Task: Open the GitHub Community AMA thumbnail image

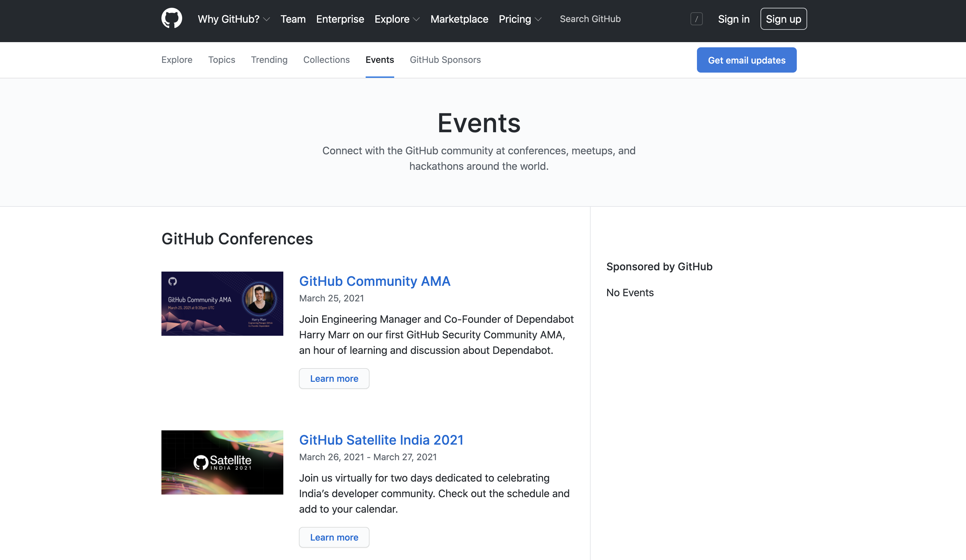Action: (x=222, y=304)
